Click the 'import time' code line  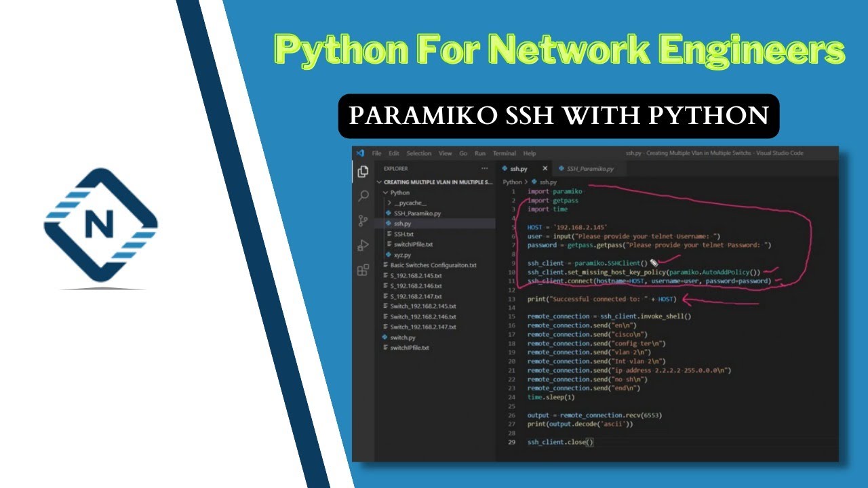547,209
